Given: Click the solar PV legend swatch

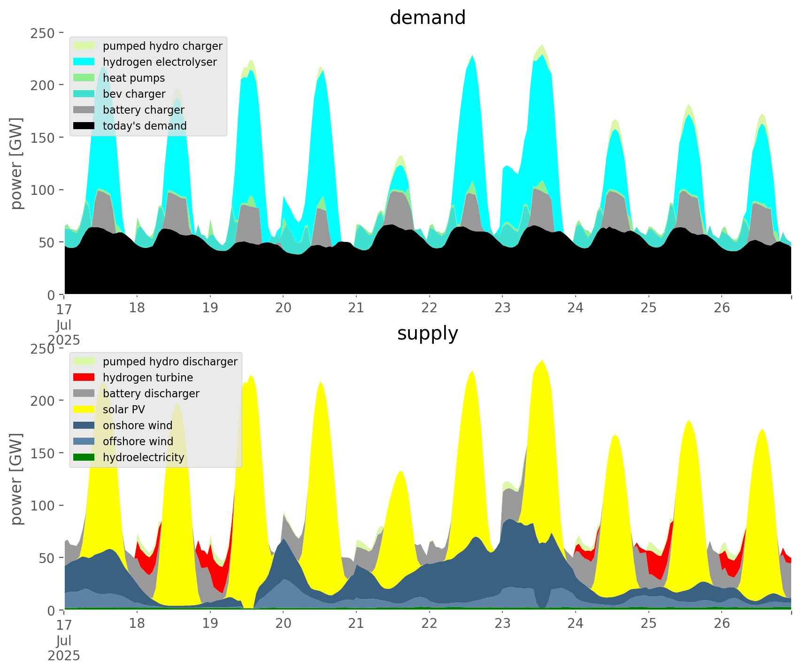Looking at the screenshot, I should point(85,409).
